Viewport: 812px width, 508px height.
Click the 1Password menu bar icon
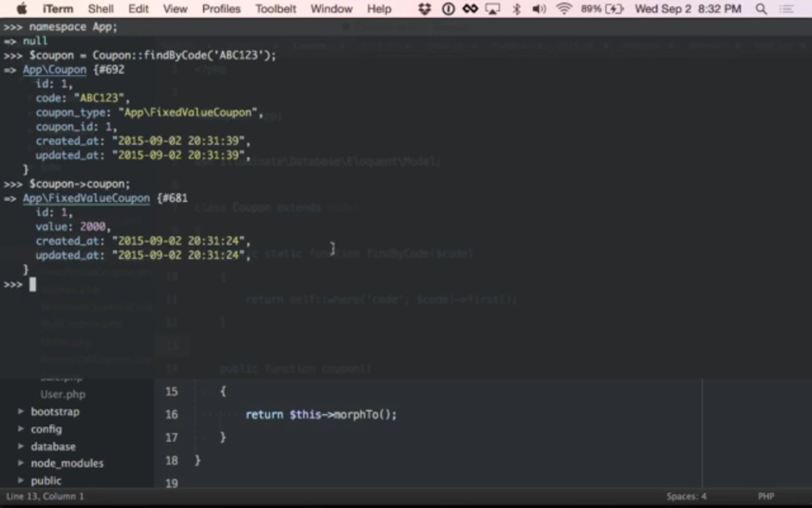tap(448, 9)
